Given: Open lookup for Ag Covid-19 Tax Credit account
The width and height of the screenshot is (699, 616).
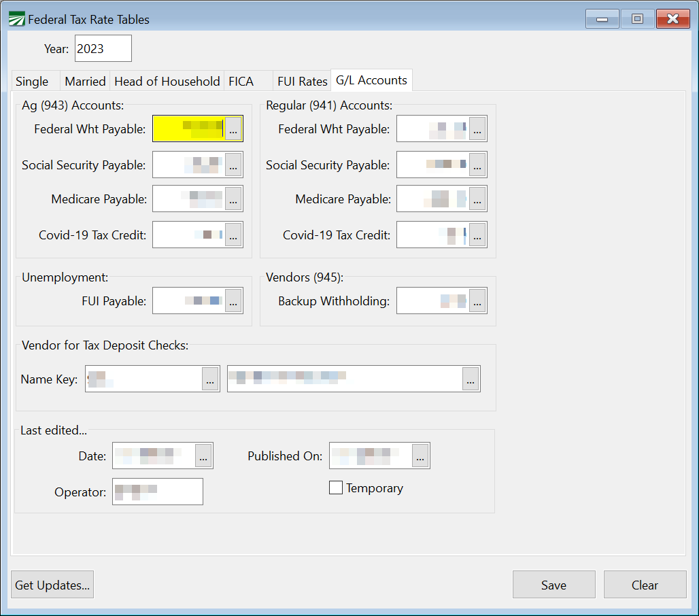Looking at the screenshot, I should click(x=233, y=235).
